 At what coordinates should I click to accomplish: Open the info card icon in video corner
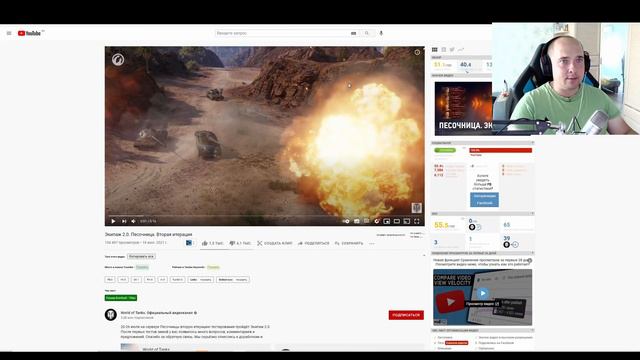[x=417, y=52]
